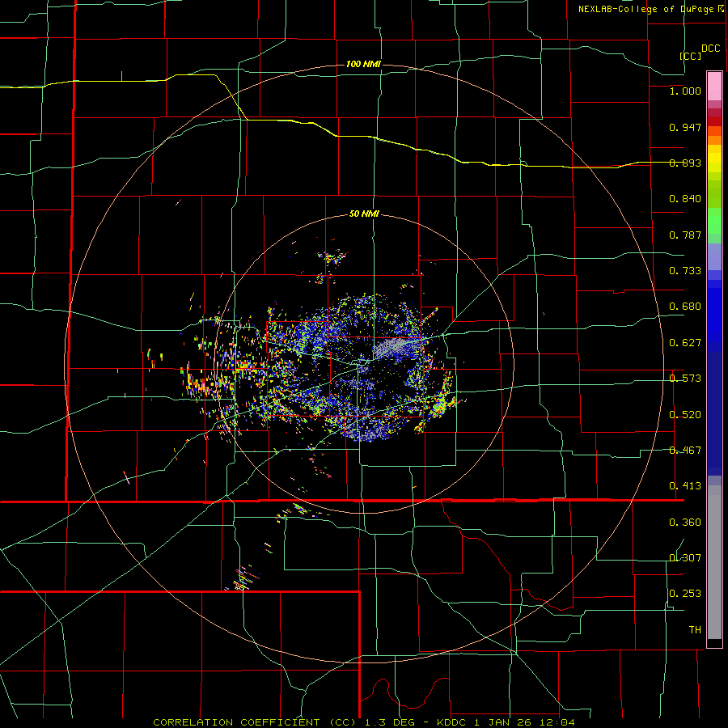Click the DCC radar site label
The height and width of the screenshot is (728, 728).
coord(711,49)
